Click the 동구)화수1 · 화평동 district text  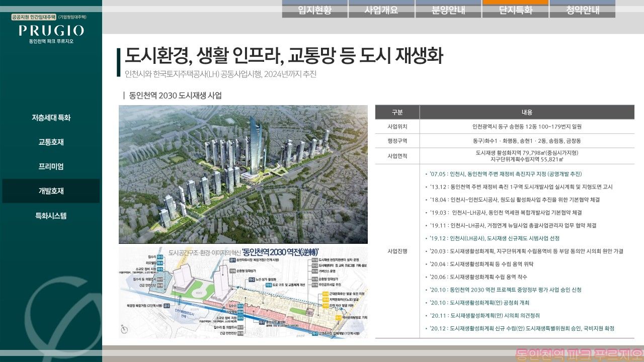pos(527,141)
